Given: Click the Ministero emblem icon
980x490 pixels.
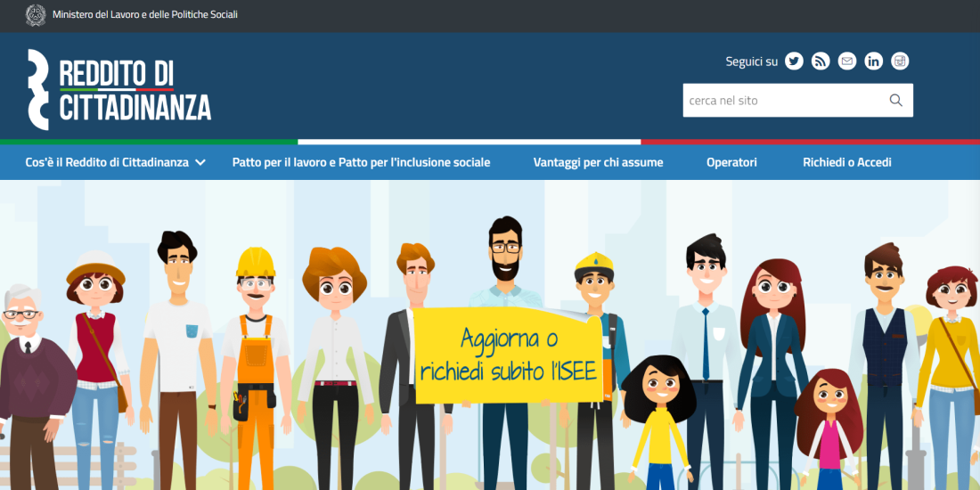Looking at the screenshot, I should tap(36, 15).
